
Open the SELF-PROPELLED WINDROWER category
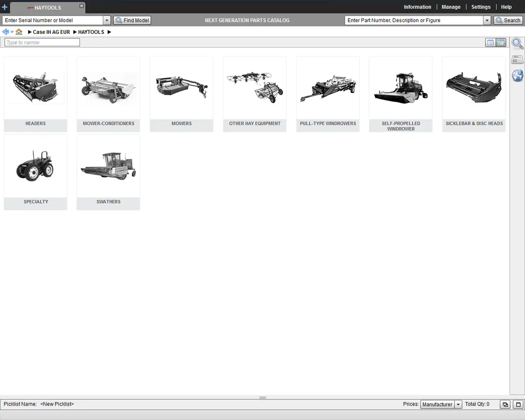[x=401, y=94]
